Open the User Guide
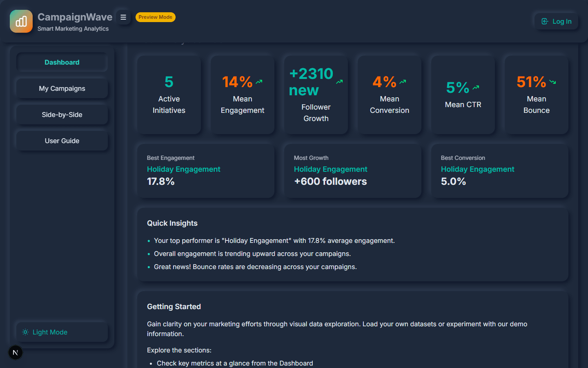Viewport: 588px width, 368px height. 62,141
